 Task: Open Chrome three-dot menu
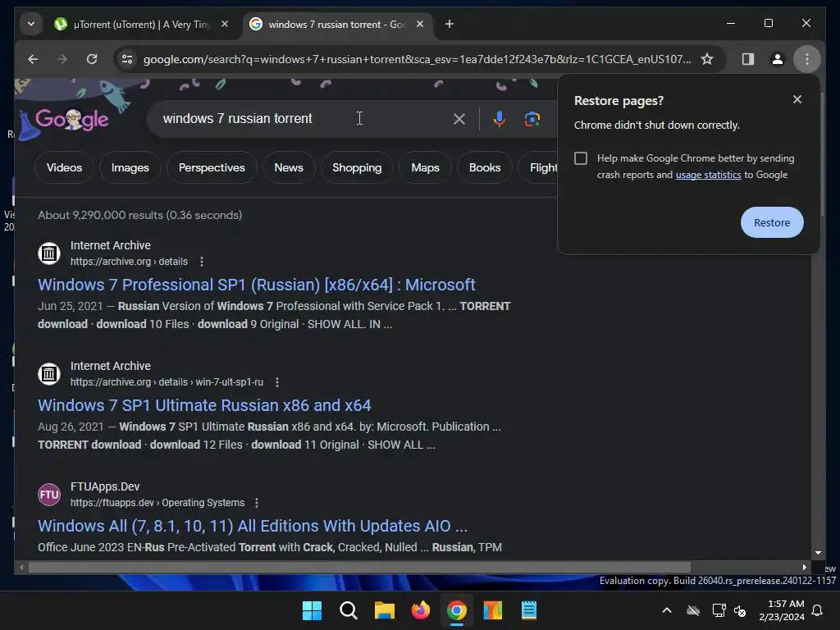point(807,59)
